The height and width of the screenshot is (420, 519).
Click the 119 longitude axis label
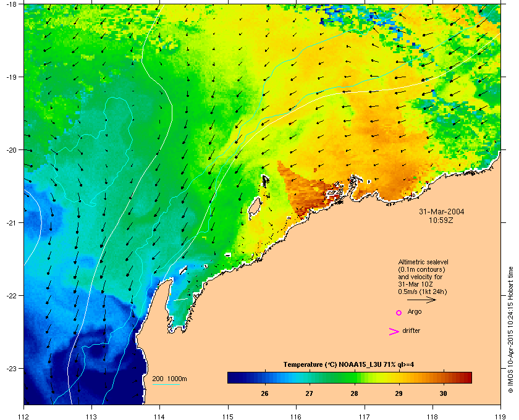tap(500, 417)
